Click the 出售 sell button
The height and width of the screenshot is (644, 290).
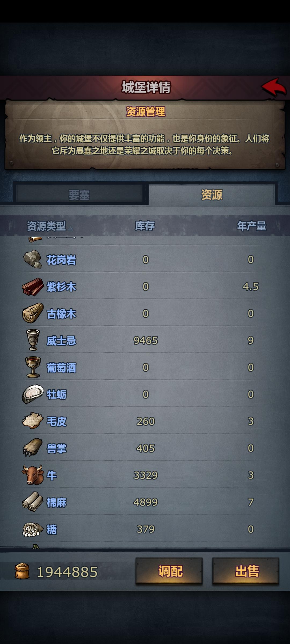246,571
